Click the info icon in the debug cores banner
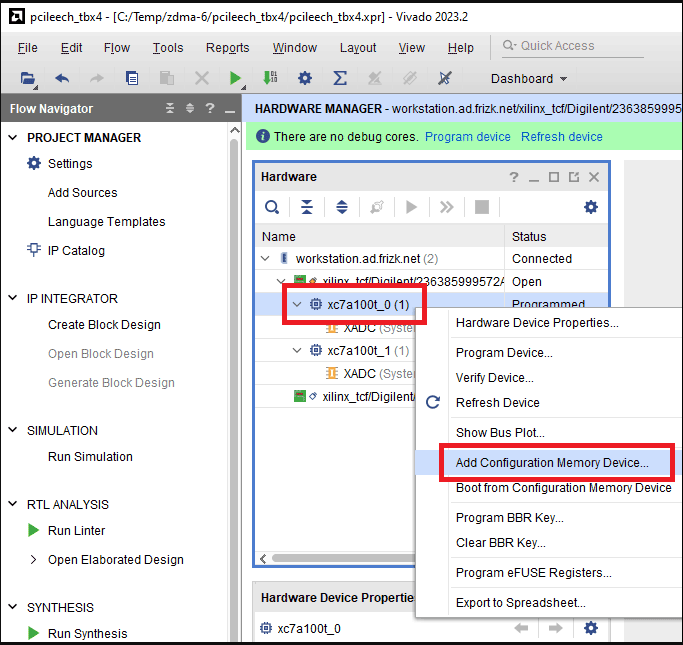This screenshot has height=645, width=683. pos(263,136)
